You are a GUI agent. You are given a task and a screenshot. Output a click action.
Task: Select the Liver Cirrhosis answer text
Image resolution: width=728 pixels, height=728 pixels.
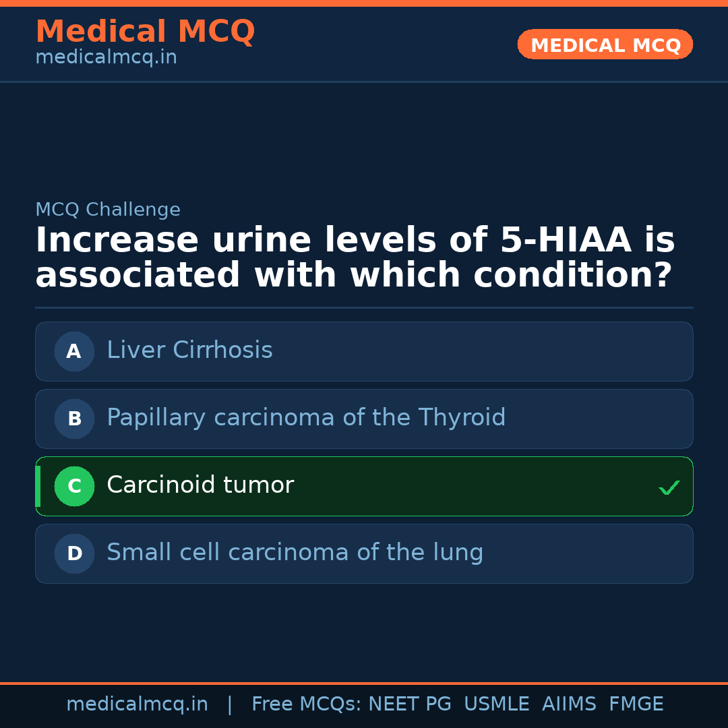189,351
